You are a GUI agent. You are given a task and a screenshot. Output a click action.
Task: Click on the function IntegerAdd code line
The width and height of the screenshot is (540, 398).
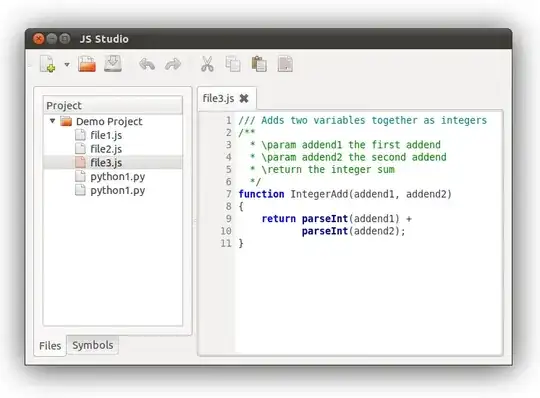(x=345, y=194)
